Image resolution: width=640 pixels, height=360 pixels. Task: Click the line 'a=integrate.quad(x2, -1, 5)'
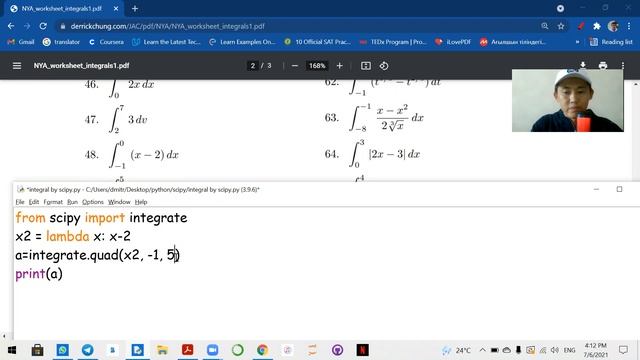(x=98, y=255)
